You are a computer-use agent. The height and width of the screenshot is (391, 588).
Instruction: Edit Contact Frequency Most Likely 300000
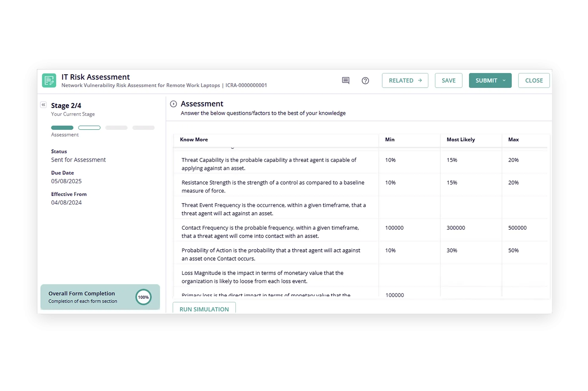(x=456, y=228)
